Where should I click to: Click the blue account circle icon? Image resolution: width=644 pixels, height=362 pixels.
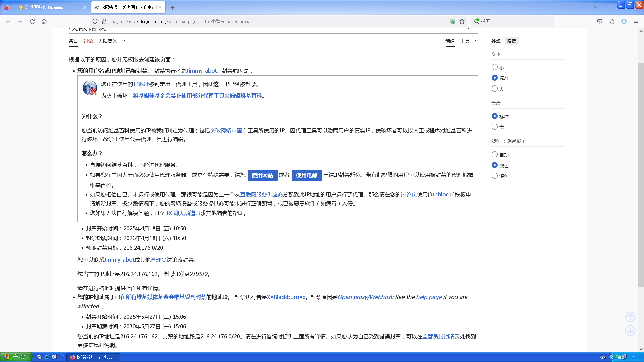coord(624,21)
